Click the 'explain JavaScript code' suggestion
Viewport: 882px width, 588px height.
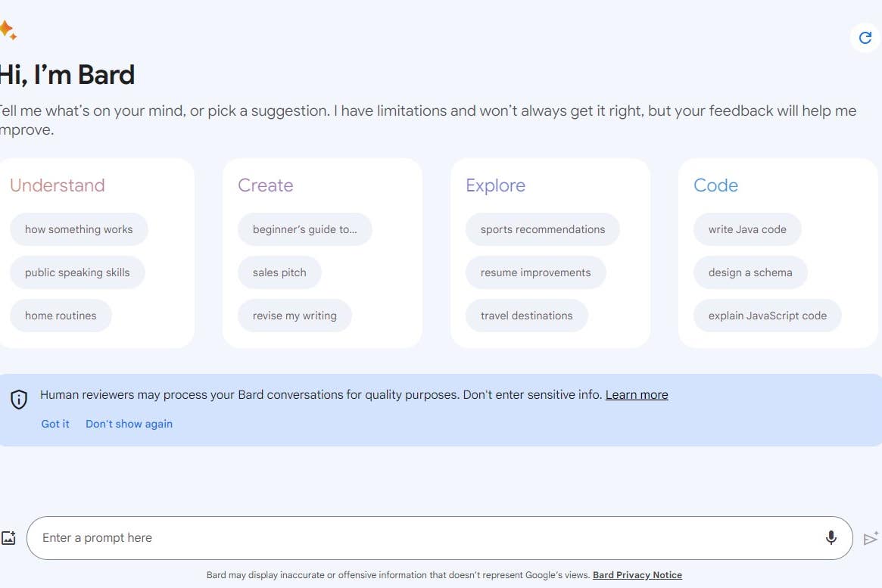(767, 316)
